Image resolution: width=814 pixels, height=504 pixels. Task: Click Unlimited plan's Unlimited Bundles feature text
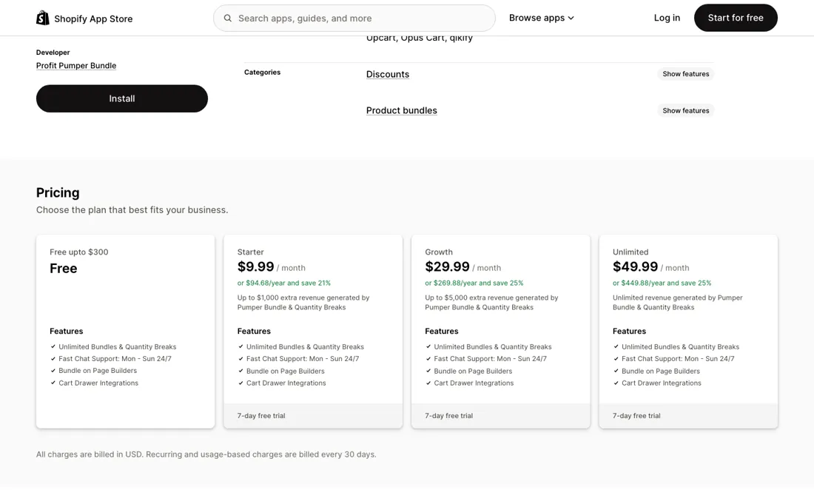[680, 346]
